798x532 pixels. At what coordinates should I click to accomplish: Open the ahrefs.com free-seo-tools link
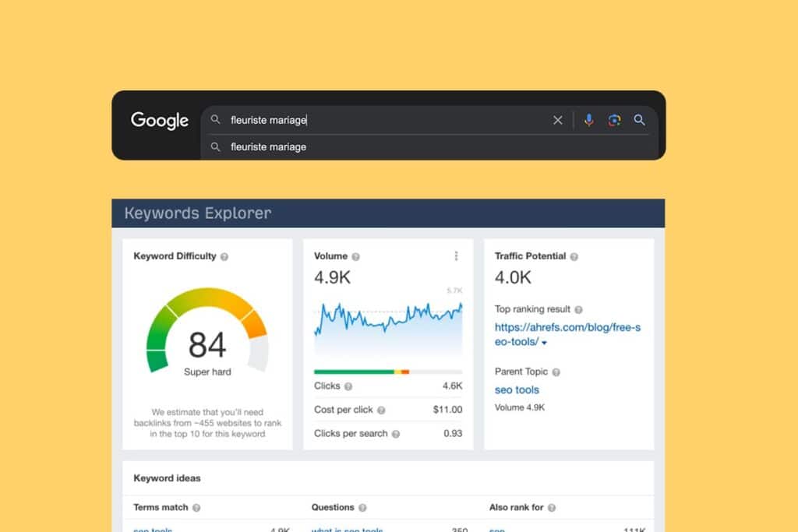(567, 328)
